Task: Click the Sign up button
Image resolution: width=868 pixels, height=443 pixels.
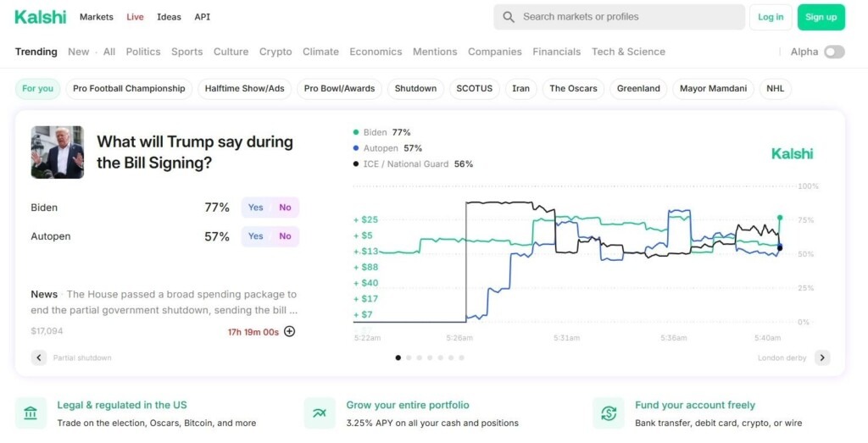Action: 821,17
